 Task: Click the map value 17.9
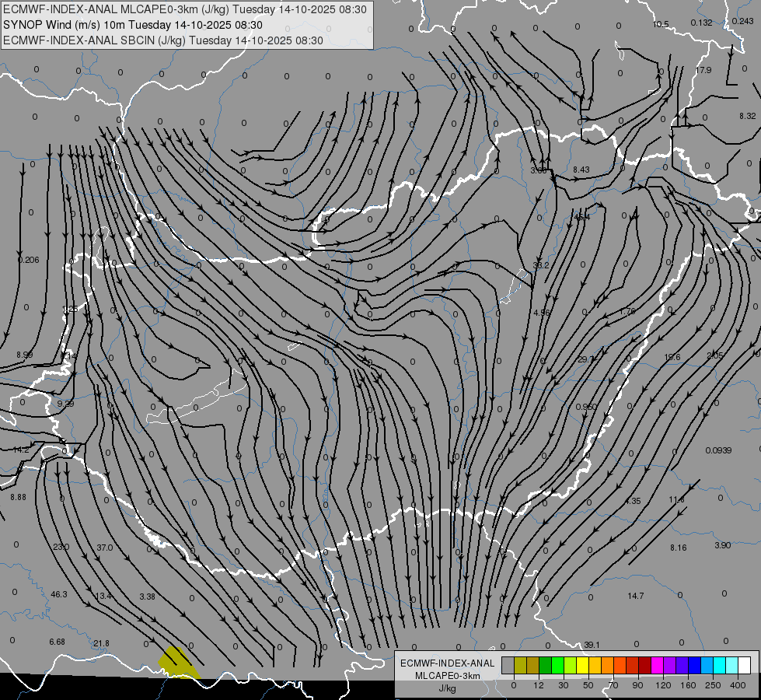click(703, 70)
